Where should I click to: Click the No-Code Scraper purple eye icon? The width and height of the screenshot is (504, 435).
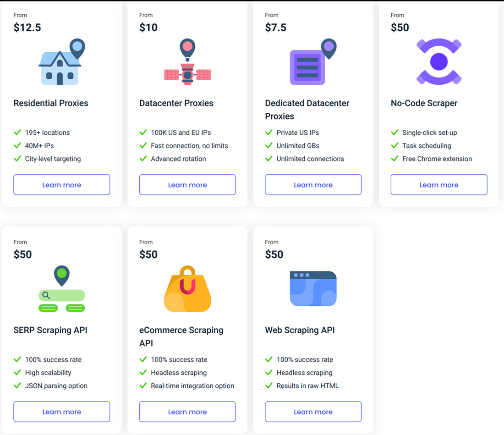[x=439, y=62]
